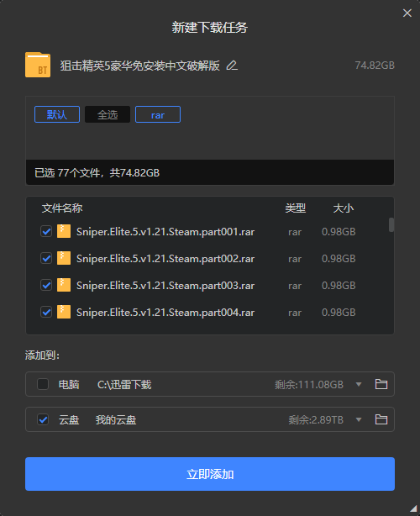Toggle the 云盘 destination checkbox

(x=43, y=419)
